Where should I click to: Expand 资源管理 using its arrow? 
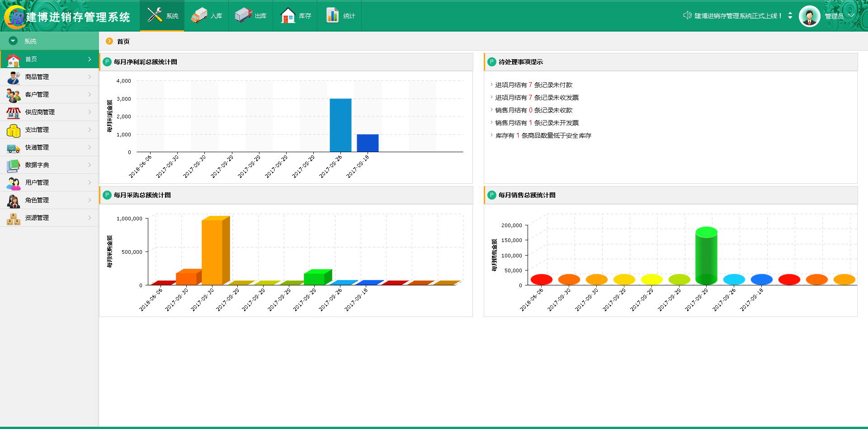coord(90,218)
